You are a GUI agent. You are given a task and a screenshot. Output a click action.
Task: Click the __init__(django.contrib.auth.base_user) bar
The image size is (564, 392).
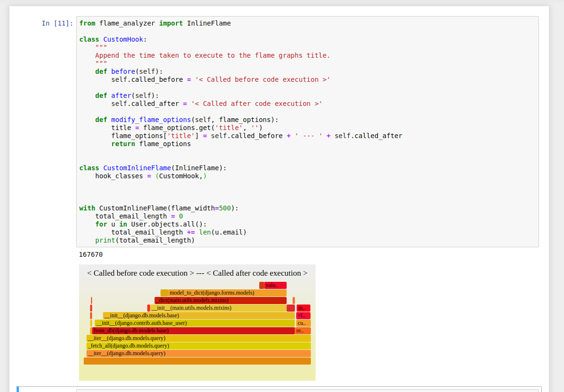click(194, 323)
